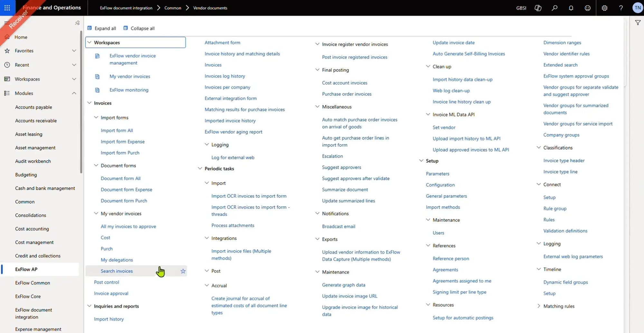Expand the sidebar Workspaces chevron
Screen dimensions: 644x333
coord(74,79)
